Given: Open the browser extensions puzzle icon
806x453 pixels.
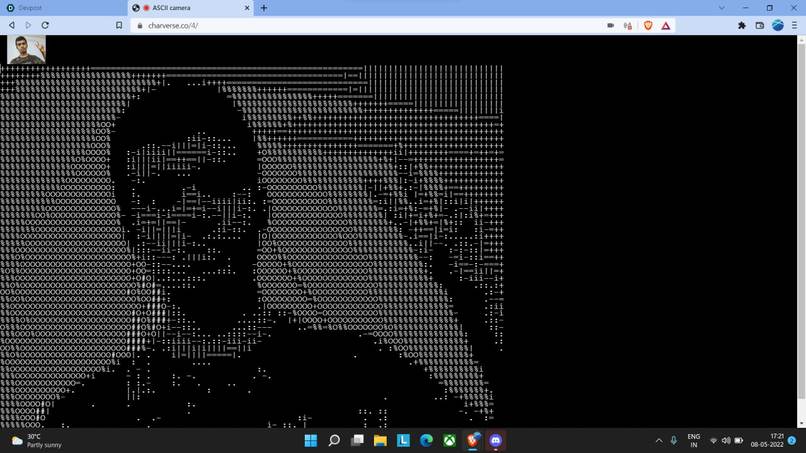Looking at the screenshot, I should coord(742,25).
